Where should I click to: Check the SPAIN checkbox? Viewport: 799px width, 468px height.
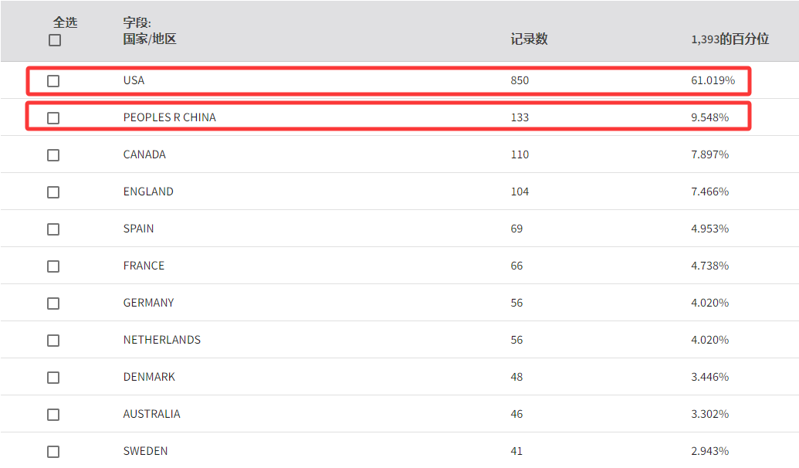click(53, 229)
